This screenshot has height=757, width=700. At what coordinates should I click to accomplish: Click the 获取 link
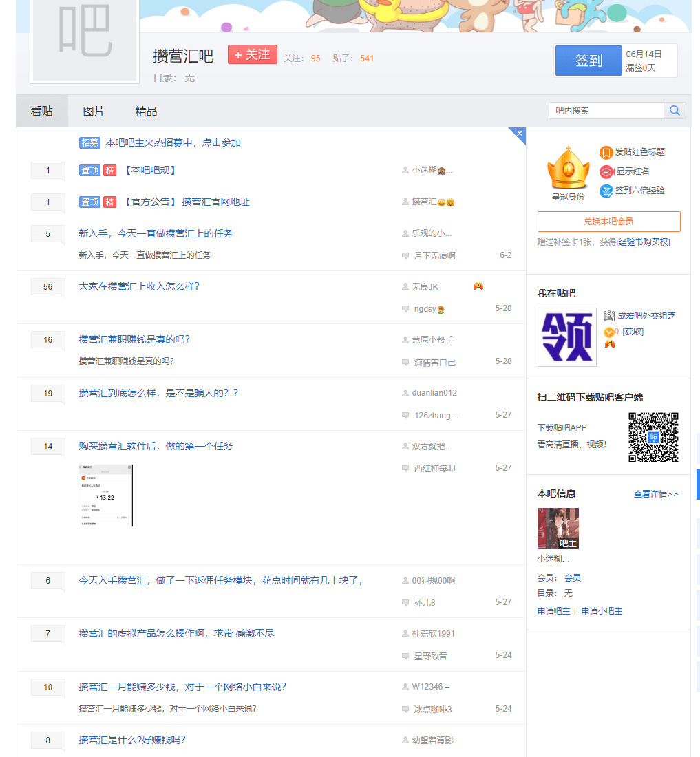click(x=633, y=332)
